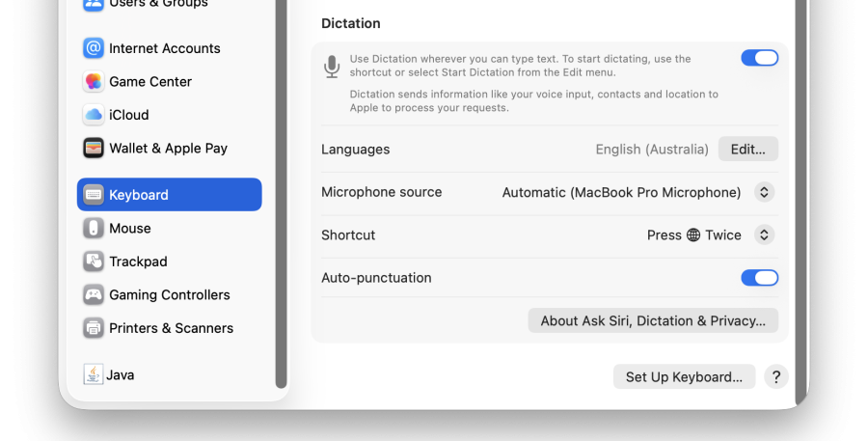This screenshot has height=441, width=868.
Task: Turn off the Dictation toggle
Action: tap(760, 58)
